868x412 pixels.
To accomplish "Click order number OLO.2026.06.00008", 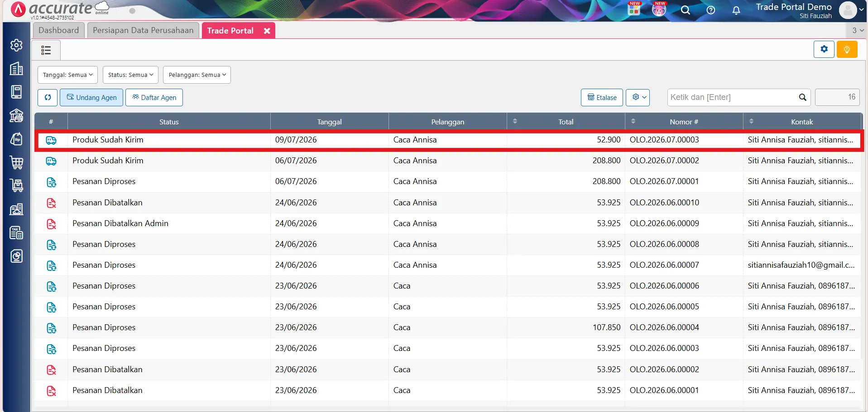I will 664,244.
